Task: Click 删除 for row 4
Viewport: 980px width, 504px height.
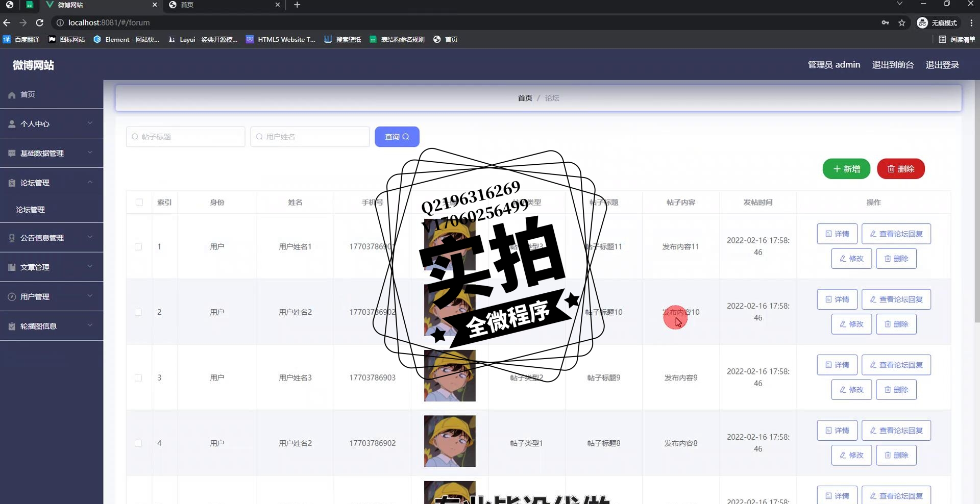Action: point(896,455)
